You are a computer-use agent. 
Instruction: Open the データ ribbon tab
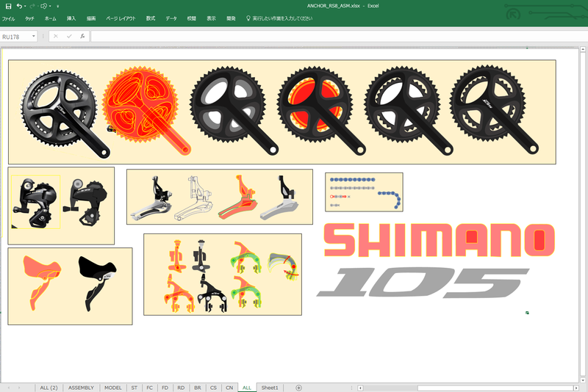point(171,18)
